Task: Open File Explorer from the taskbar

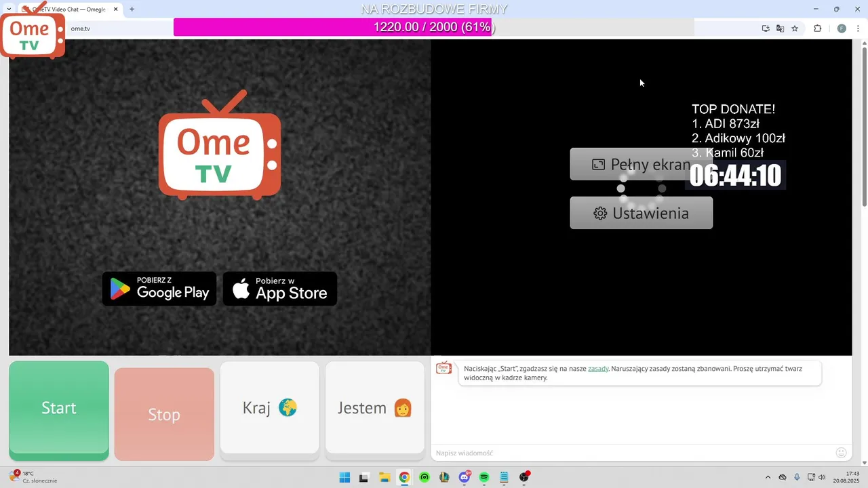Action: tap(384, 477)
